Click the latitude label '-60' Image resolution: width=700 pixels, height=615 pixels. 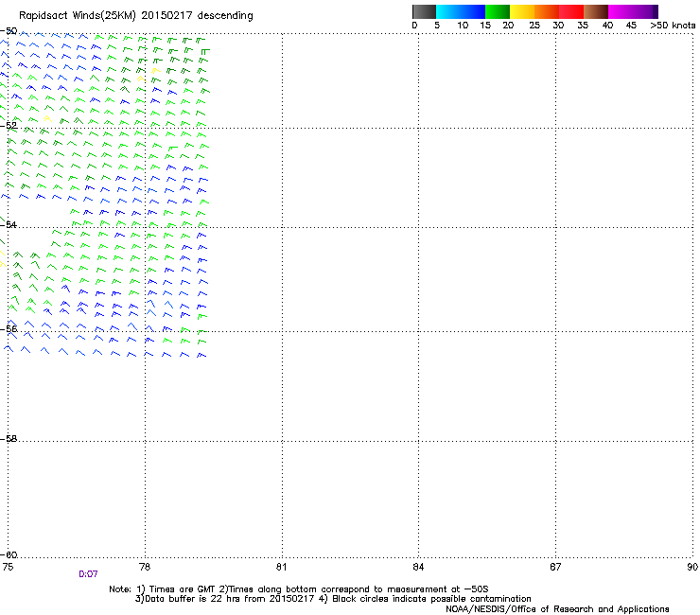9,555
